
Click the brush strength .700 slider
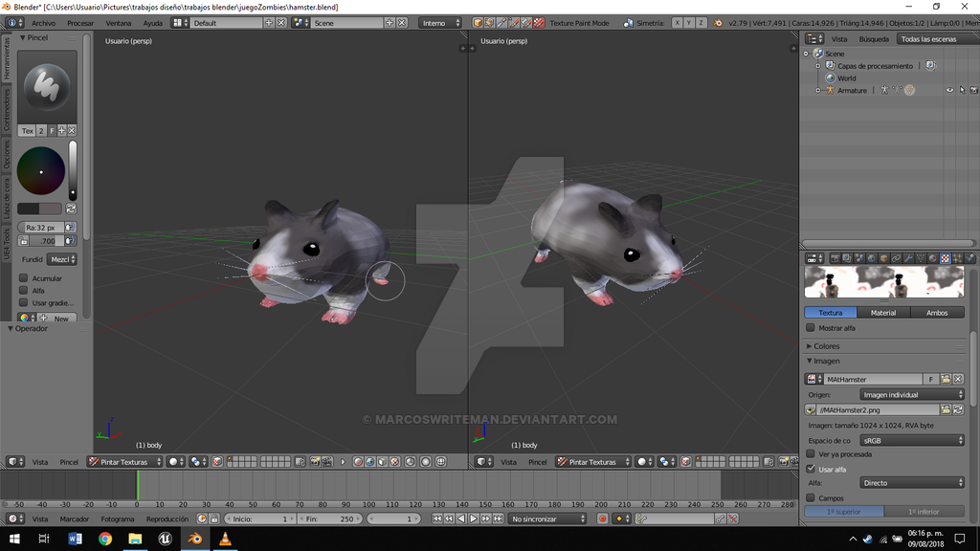click(x=47, y=240)
